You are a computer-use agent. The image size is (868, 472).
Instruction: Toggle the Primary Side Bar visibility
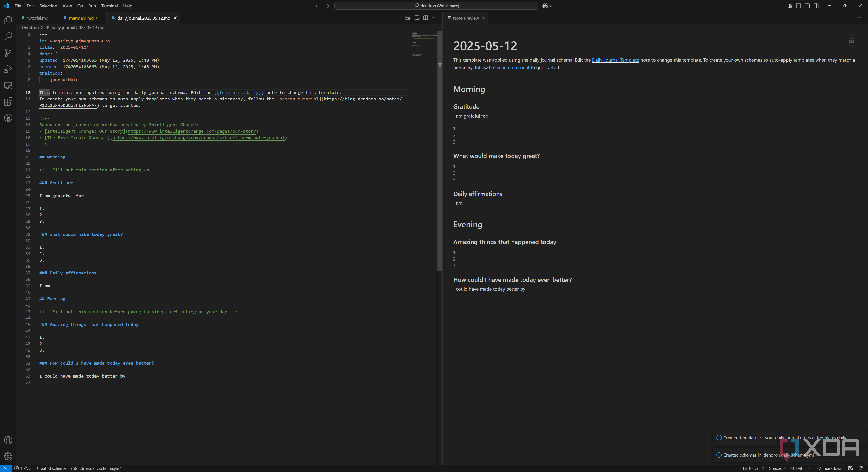tap(798, 6)
